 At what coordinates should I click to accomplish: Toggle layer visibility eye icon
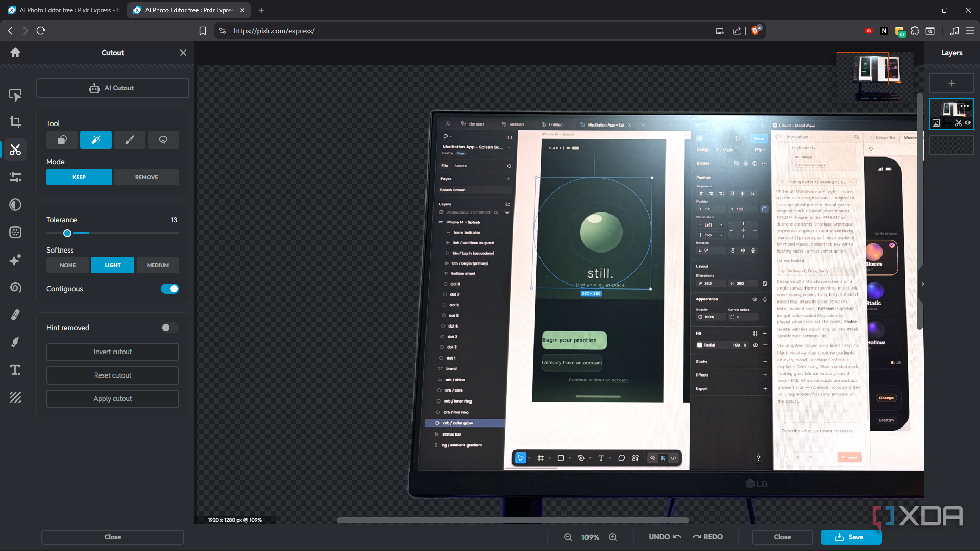click(968, 123)
